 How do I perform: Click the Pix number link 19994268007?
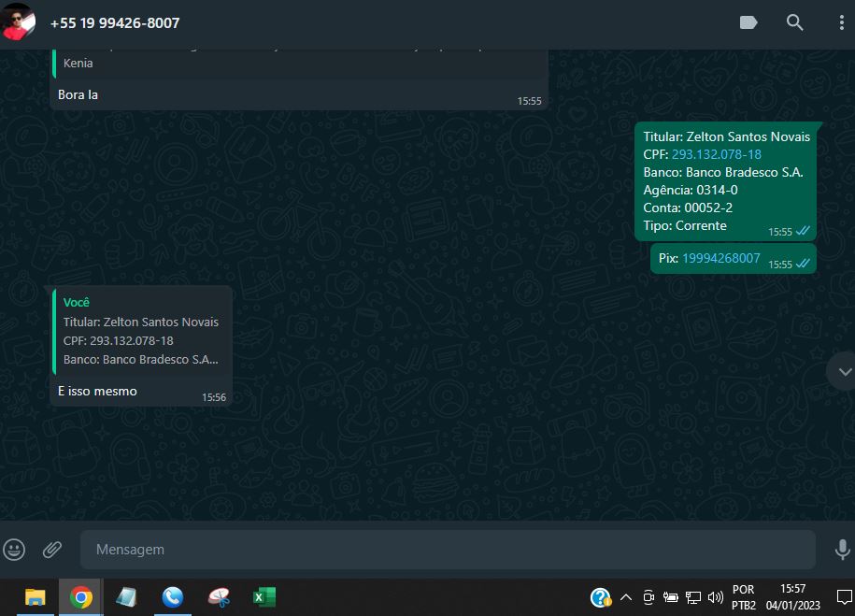(x=720, y=258)
